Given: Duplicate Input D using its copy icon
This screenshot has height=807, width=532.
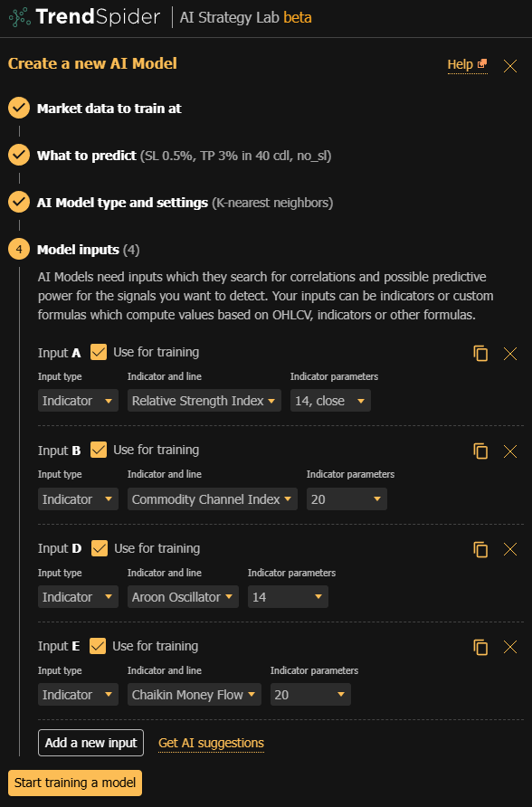Looking at the screenshot, I should coord(480,548).
